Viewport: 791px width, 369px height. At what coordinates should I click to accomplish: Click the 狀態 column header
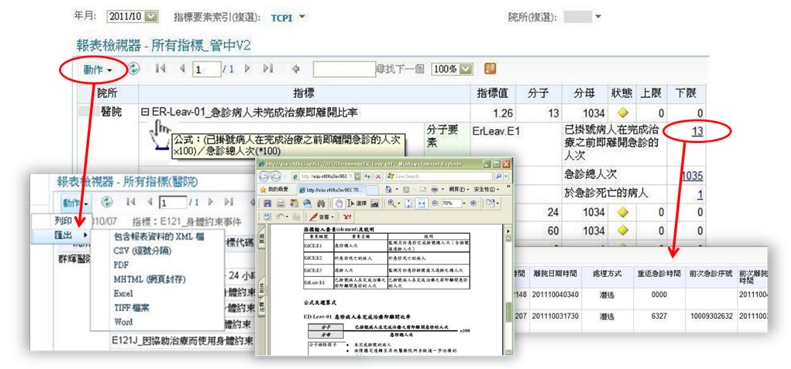[x=622, y=93]
